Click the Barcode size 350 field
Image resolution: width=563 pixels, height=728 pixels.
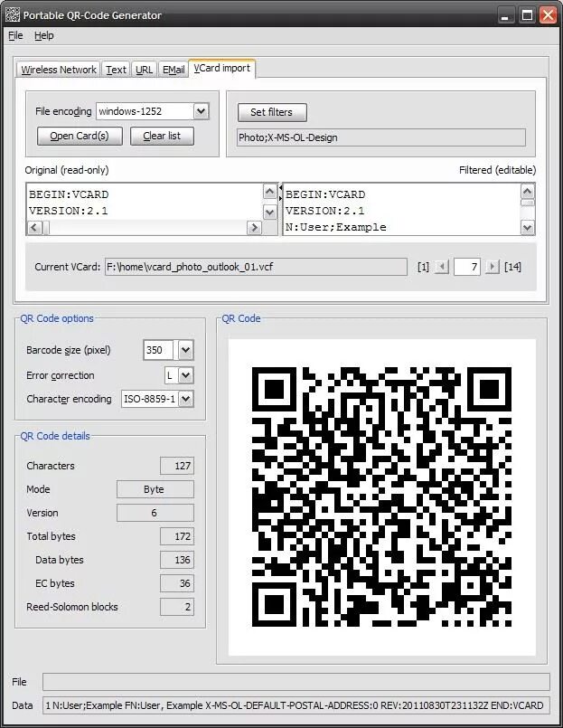(159, 350)
